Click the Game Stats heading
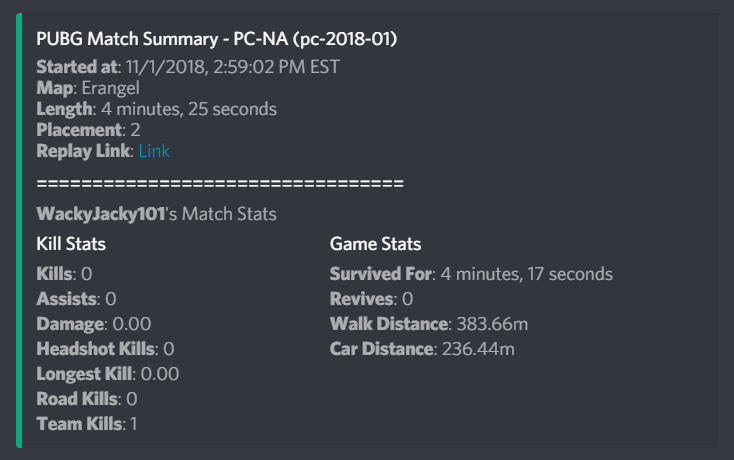 click(375, 244)
